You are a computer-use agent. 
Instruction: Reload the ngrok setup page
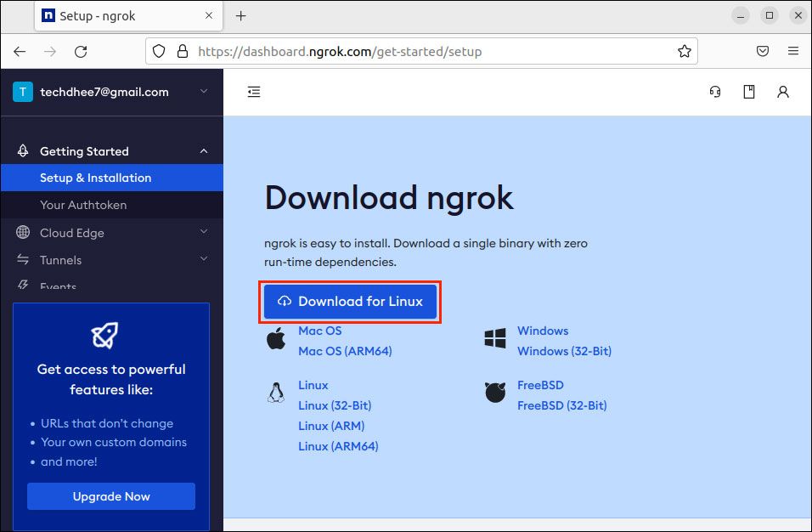[x=81, y=51]
